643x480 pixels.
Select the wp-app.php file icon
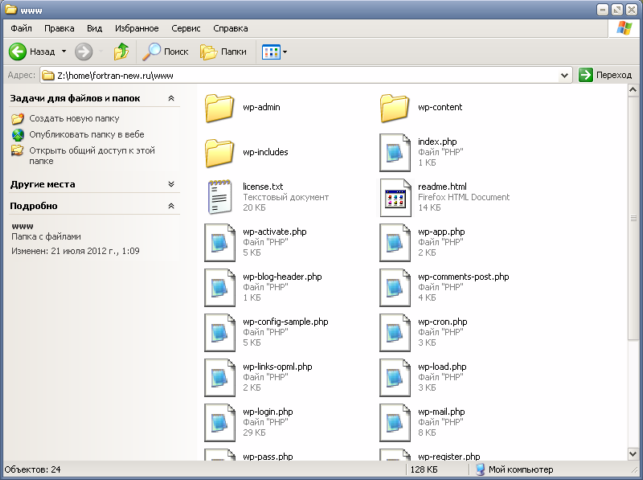point(395,243)
